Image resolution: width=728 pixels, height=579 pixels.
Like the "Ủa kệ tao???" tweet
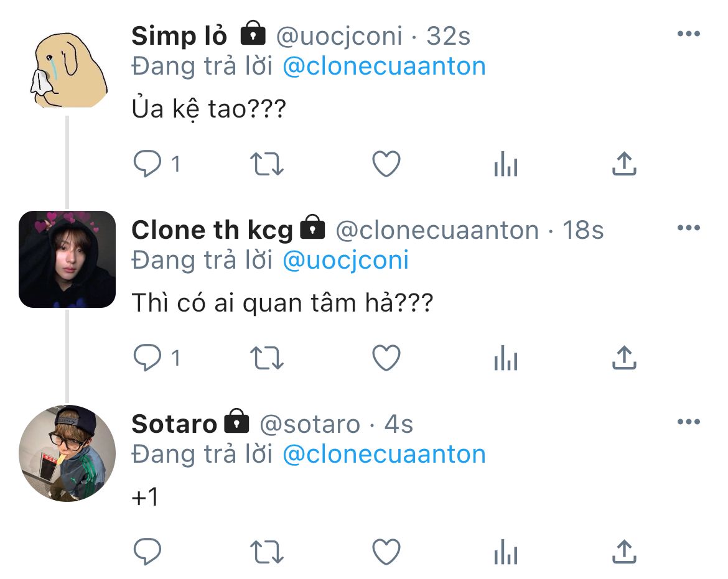[x=386, y=164]
